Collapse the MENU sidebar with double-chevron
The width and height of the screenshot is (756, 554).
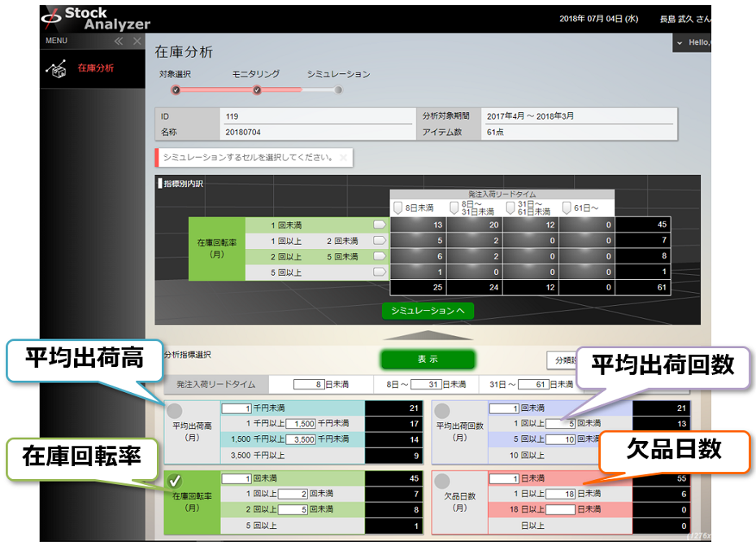click(118, 41)
